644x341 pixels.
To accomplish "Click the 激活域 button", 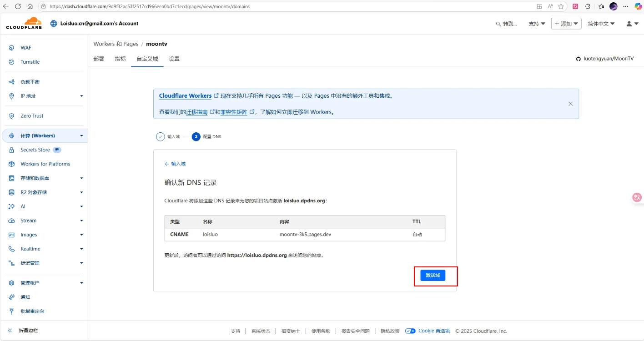I will (433, 276).
